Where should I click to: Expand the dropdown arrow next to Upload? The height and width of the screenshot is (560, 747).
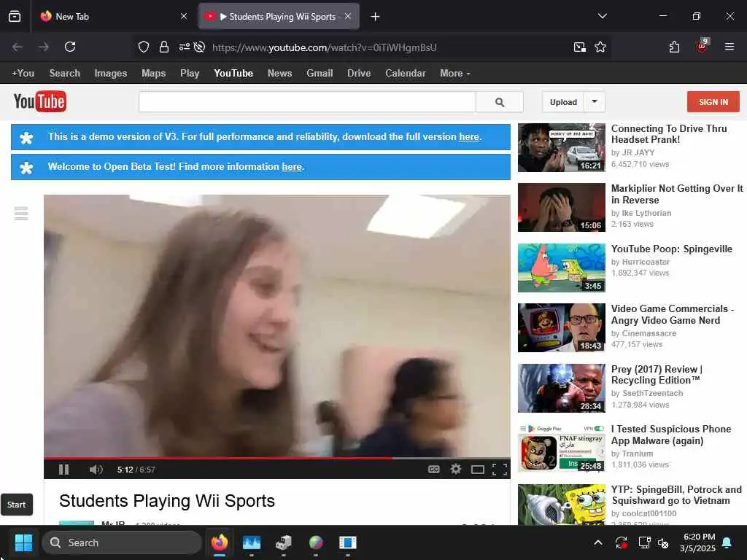595,102
